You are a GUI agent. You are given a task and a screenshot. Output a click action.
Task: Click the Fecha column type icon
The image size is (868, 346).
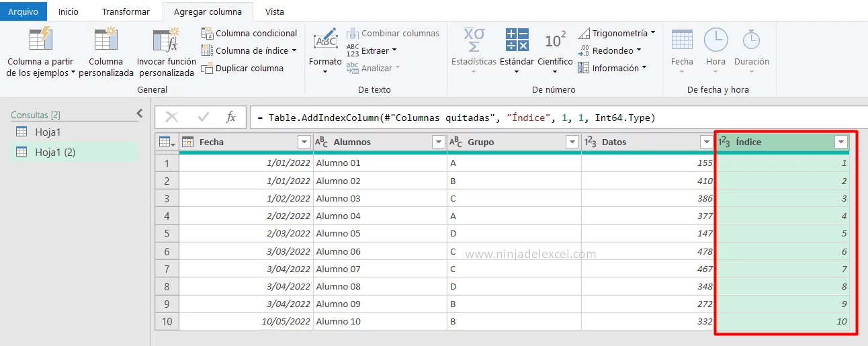[188, 142]
